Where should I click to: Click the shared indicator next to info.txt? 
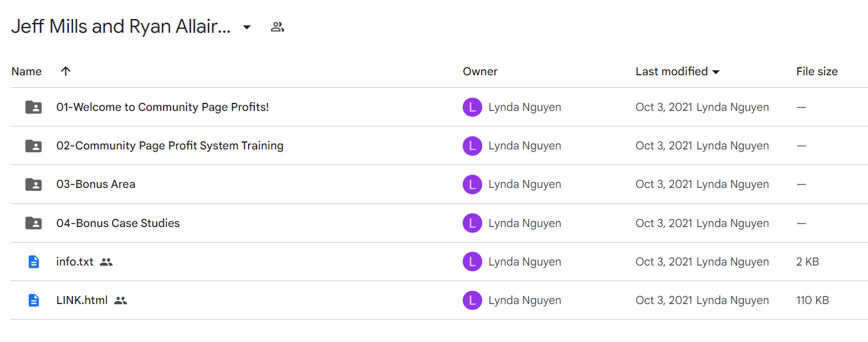tap(106, 262)
